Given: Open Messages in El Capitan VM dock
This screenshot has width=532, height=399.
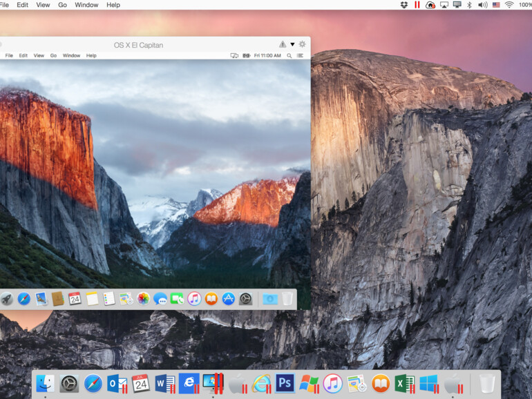Looking at the screenshot, I should tap(160, 299).
